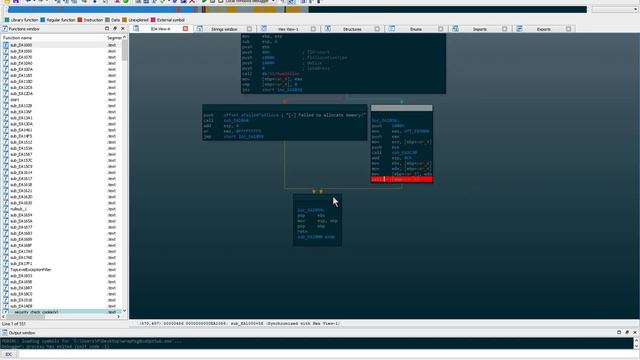Click the Unexplored legend swatch
The height and width of the screenshot is (360, 640).
click(x=124, y=20)
